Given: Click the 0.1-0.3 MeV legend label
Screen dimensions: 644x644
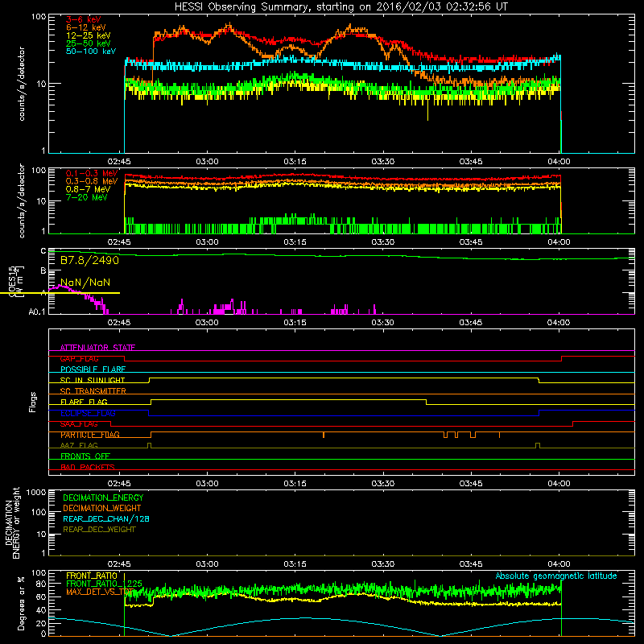Looking at the screenshot, I should point(92,173).
